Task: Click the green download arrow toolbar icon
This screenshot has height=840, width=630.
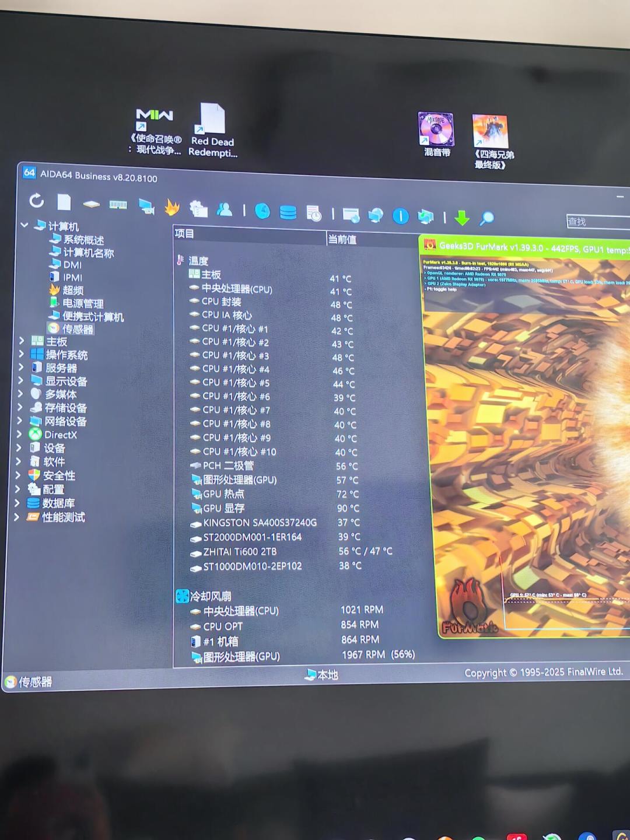Action: tap(462, 218)
